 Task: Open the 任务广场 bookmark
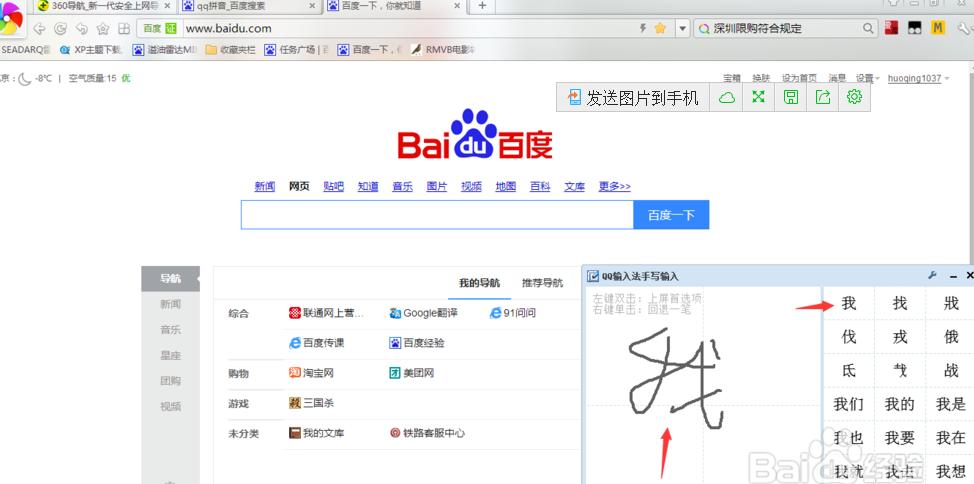[296, 50]
